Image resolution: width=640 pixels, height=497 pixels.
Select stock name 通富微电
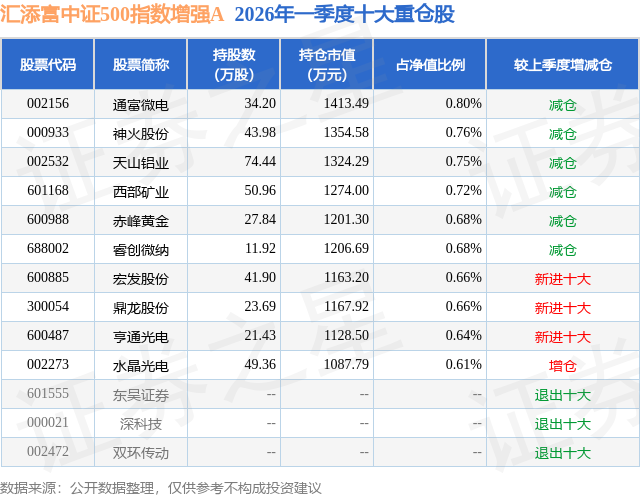coord(141,105)
